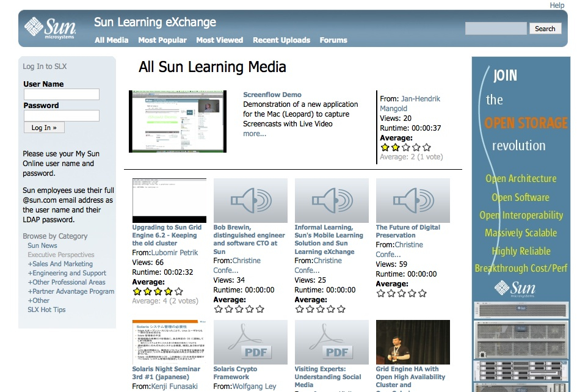Click speaker icon for Future of Digital Preservation
Image resolution: width=588 pixels, height=392 pixels.
coord(412,199)
